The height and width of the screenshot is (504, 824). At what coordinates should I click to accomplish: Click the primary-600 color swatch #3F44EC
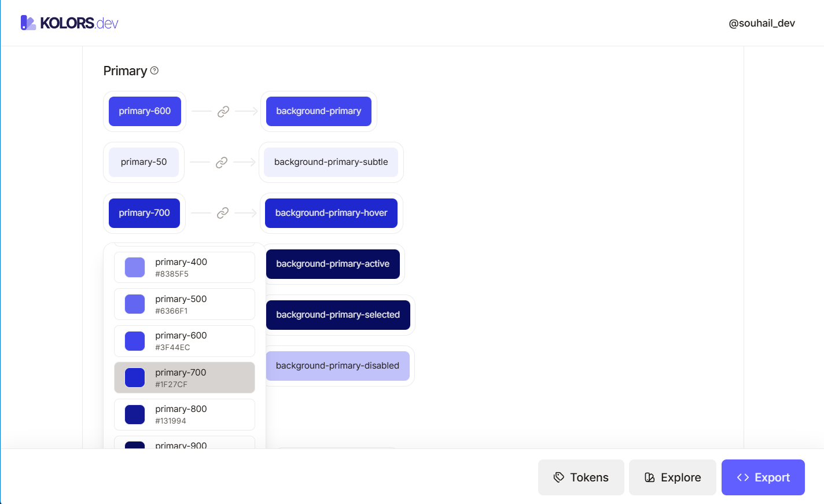tap(135, 341)
